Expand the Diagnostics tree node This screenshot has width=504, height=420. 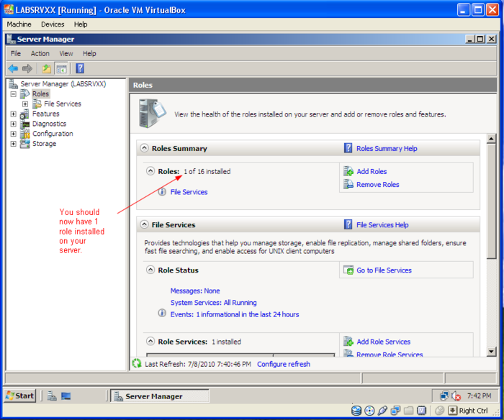[x=14, y=124]
